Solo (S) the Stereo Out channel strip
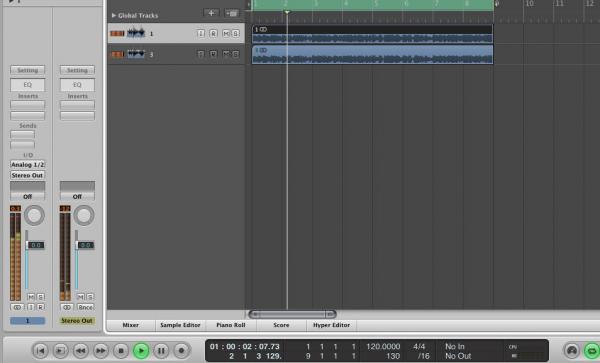Screen dimensions: 600x363 [90, 297]
